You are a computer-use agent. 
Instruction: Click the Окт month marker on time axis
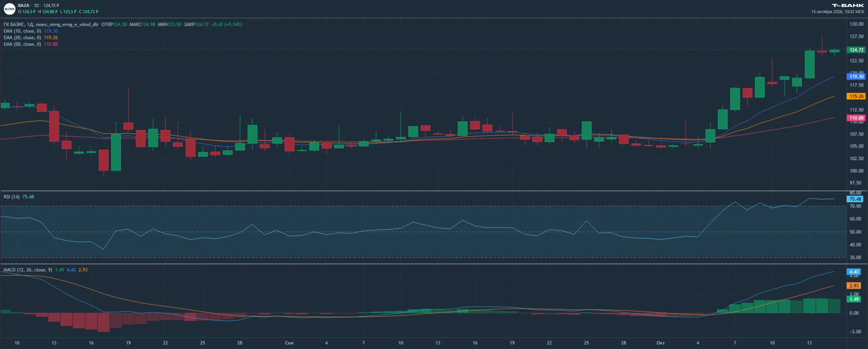click(660, 343)
